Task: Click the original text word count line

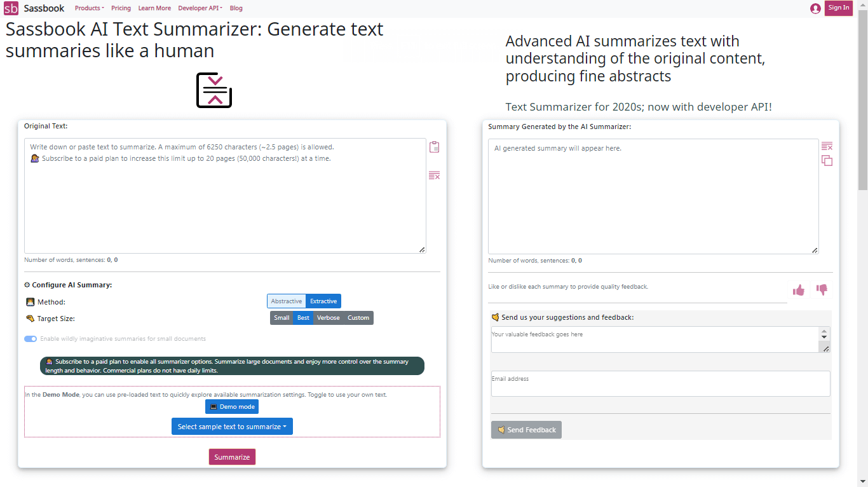Action: (71, 260)
